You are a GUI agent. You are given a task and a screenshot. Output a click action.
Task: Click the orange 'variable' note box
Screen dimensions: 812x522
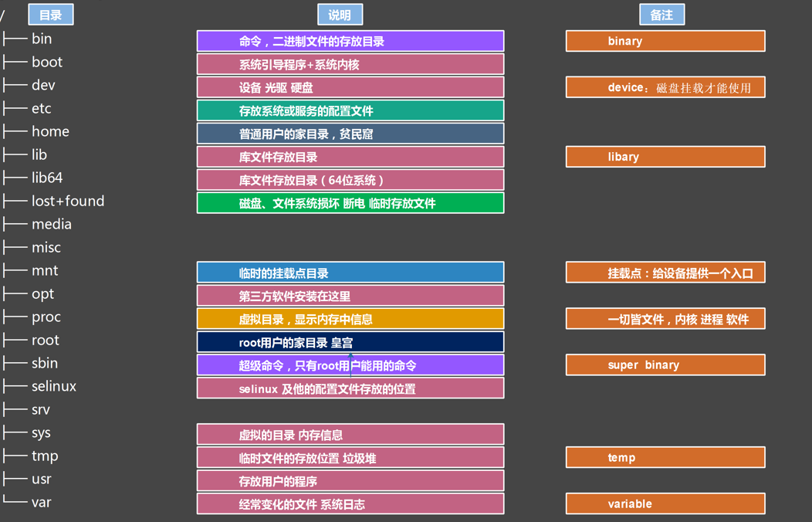point(665,503)
